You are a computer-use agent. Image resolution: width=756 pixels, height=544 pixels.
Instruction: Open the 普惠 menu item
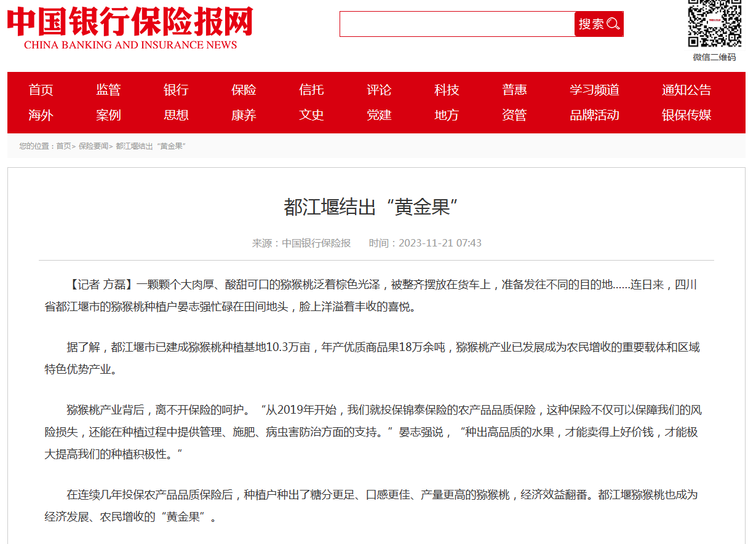514,90
